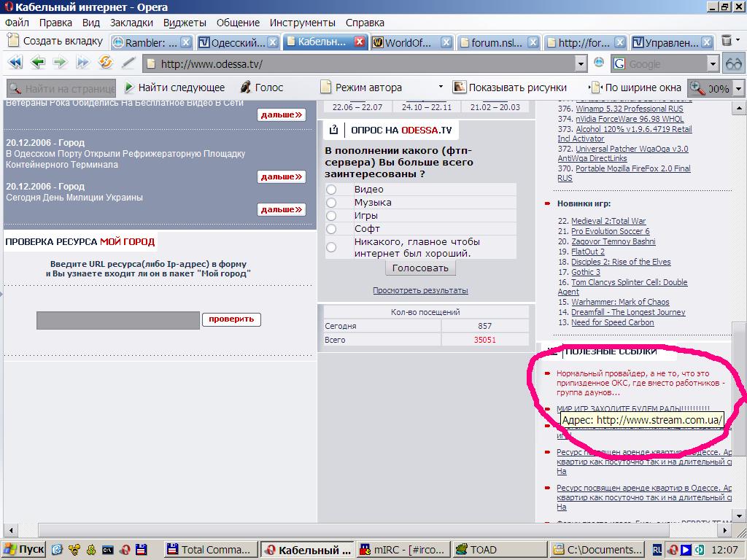Click the Голосовать vote button

(420, 268)
